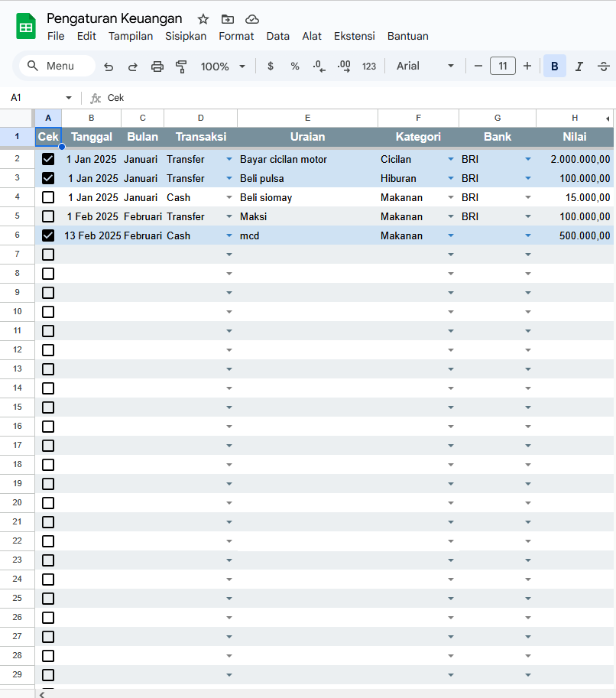Open the move to folder icon

coord(228,19)
